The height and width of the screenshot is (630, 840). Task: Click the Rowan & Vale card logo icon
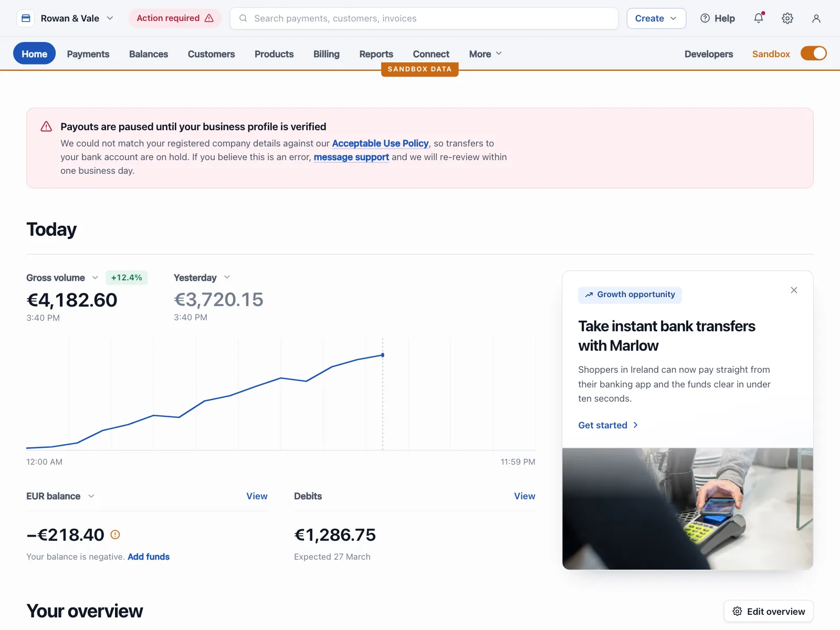(x=26, y=18)
